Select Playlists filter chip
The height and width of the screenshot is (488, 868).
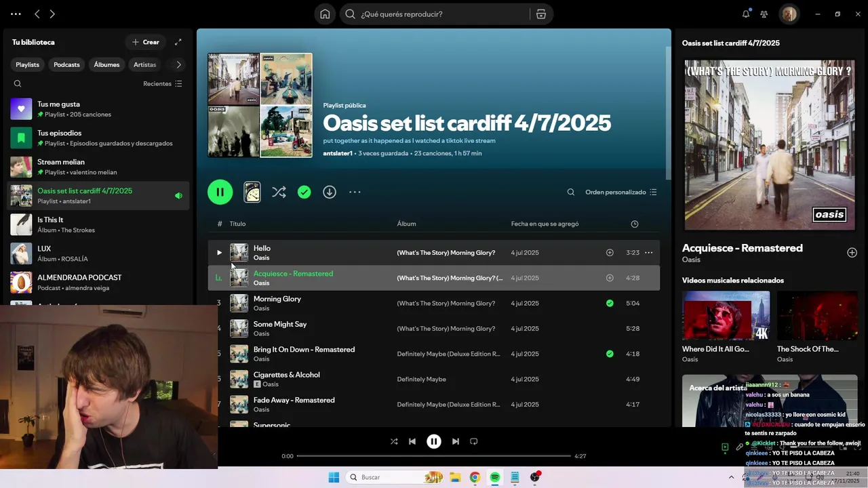click(28, 65)
